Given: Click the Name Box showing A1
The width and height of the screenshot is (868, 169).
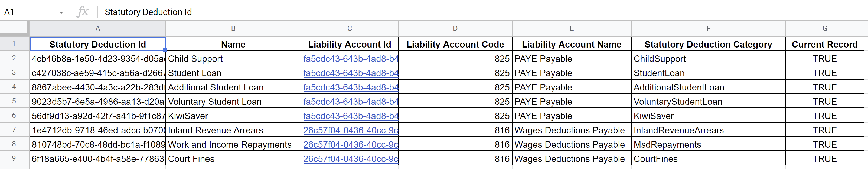Looking at the screenshot, I should [30, 12].
